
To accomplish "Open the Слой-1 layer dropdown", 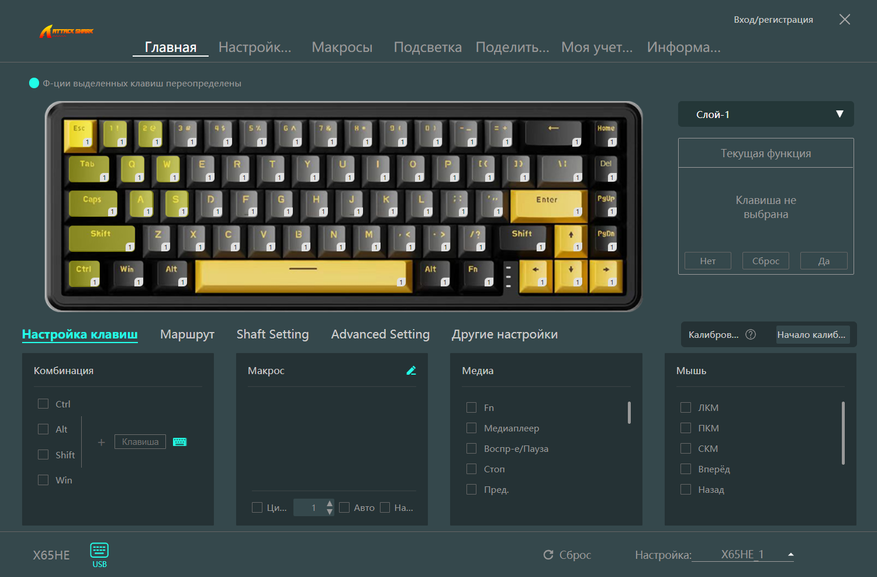I will (766, 114).
